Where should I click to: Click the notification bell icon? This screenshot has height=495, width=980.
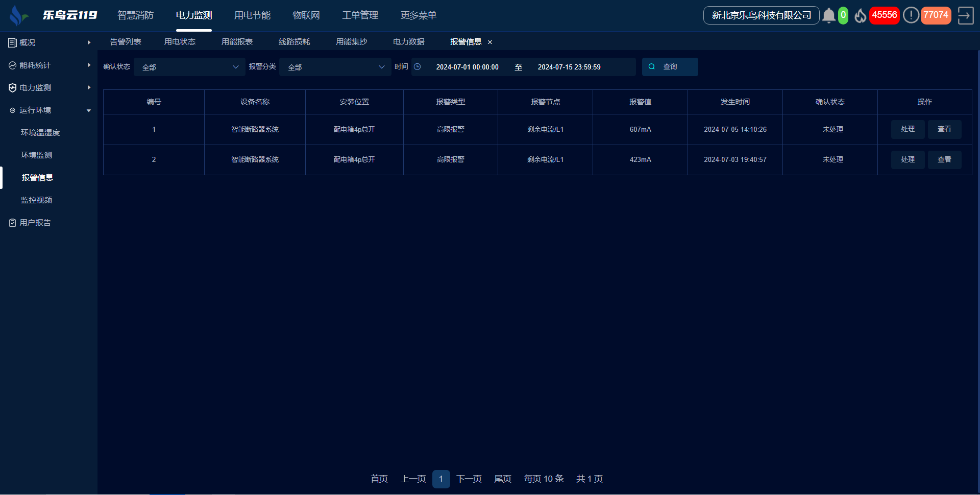tap(828, 16)
